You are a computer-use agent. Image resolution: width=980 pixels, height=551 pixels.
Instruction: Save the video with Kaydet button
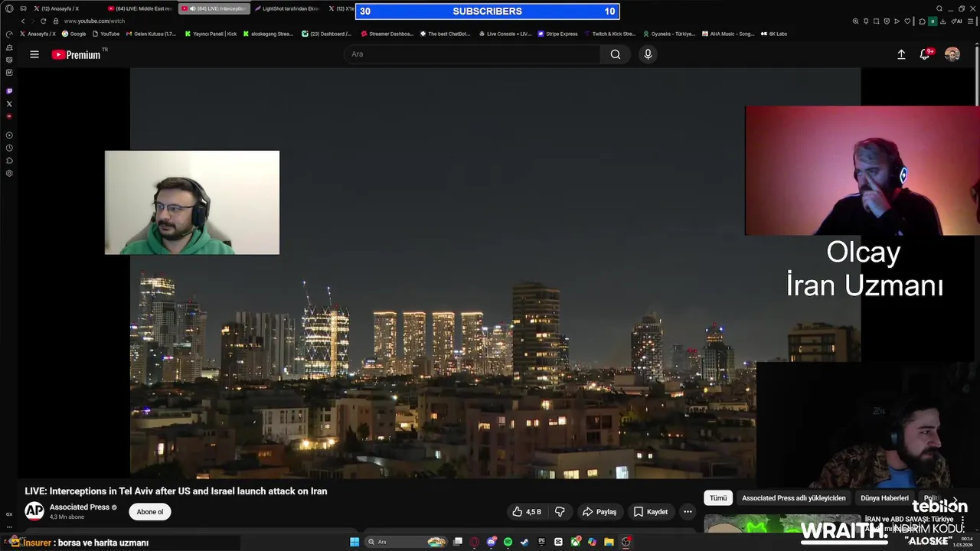click(x=651, y=512)
